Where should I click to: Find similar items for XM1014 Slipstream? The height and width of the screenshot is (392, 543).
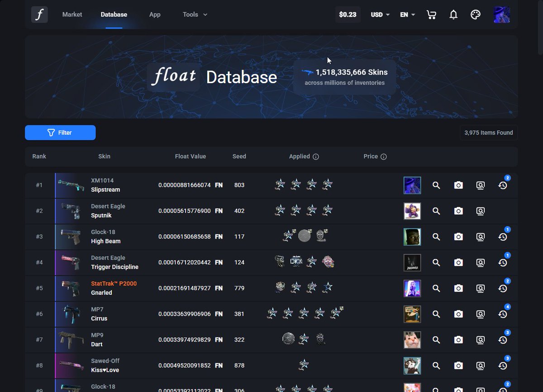coord(481,185)
